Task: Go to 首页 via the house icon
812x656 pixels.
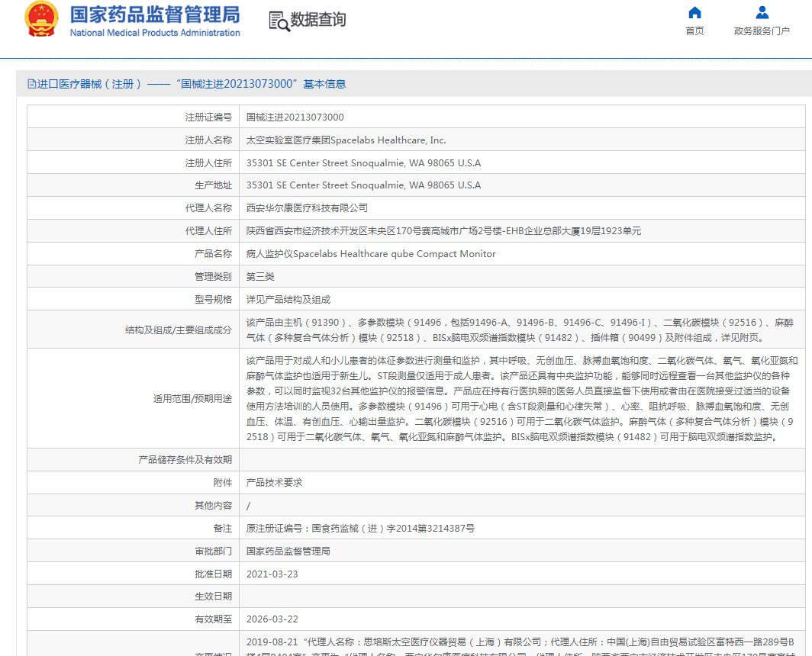Action: pos(694,12)
